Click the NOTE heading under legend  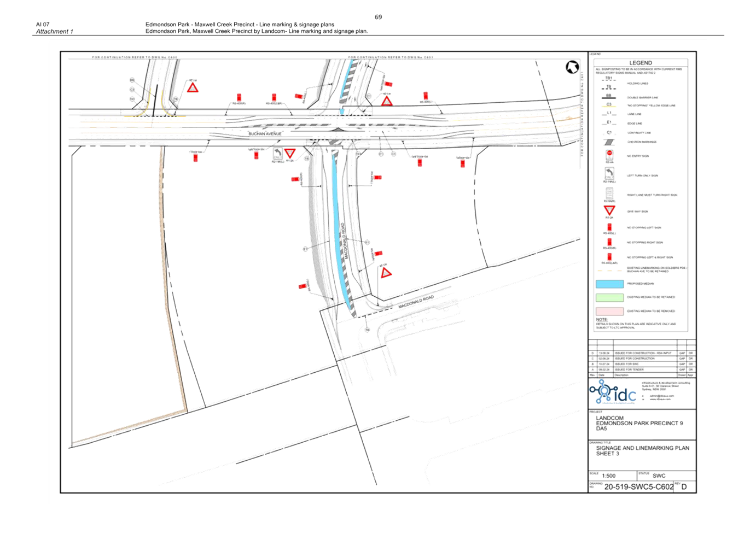602,320
